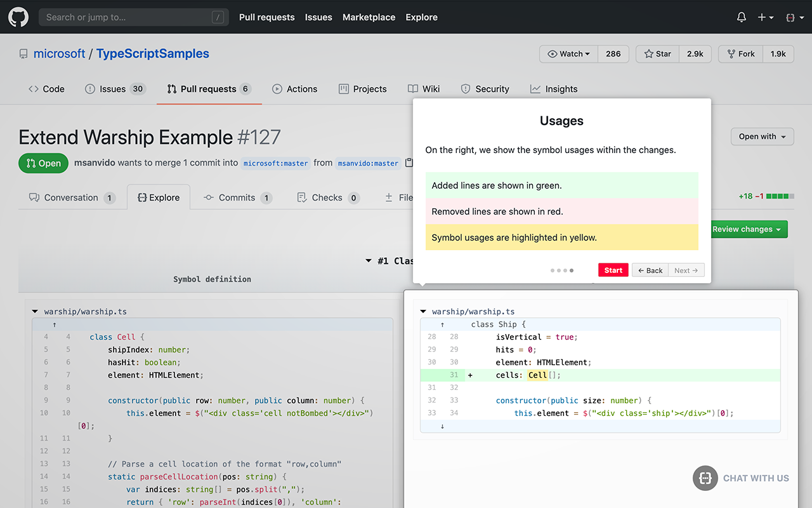Open the Security tab
Screen dimensions: 812x508
tap(485, 89)
